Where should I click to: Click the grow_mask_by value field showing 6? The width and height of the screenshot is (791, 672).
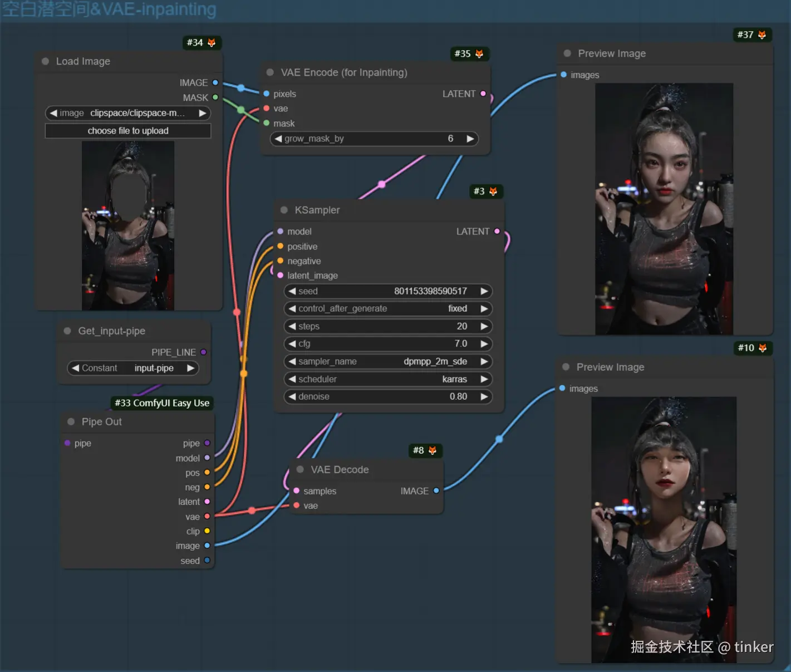point(374,139)
